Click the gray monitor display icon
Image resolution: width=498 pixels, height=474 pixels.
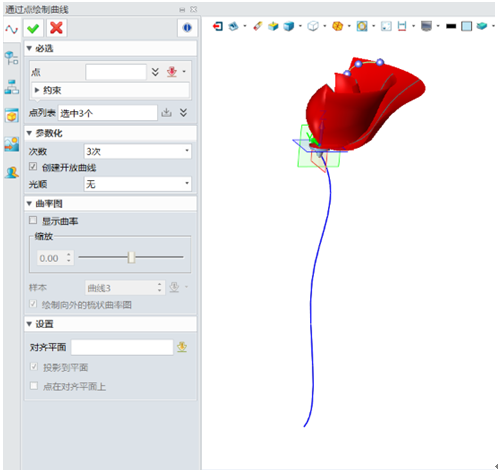(427, 26)
